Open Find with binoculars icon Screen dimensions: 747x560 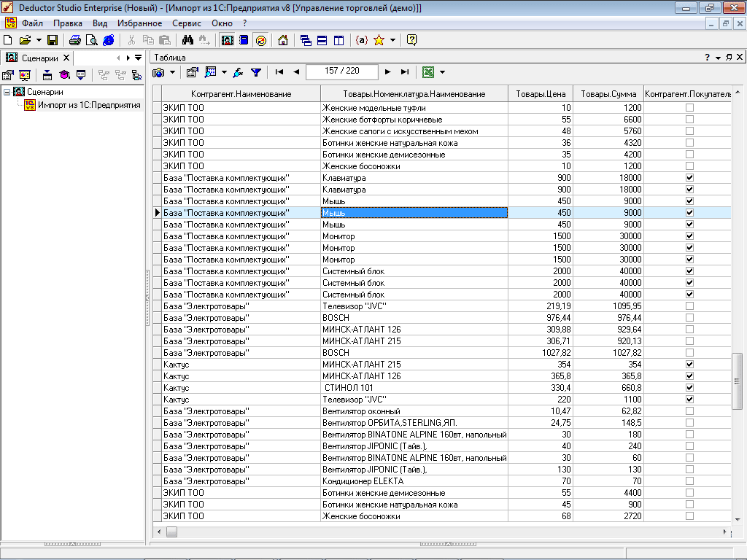[187, 40]
